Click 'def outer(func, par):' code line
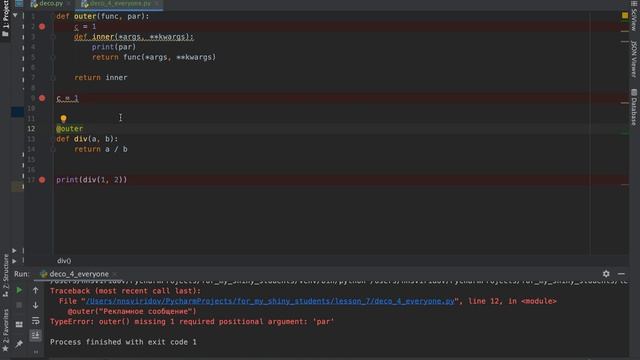640x360 pixels. pyautogui.click(x=103, y=16)
